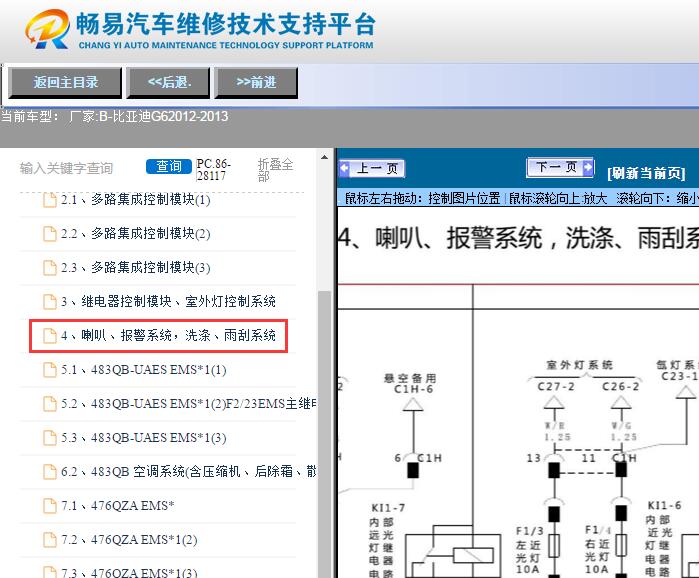Click the C27-2 connector label
699x578 pixels.
(x=556, y=387)
